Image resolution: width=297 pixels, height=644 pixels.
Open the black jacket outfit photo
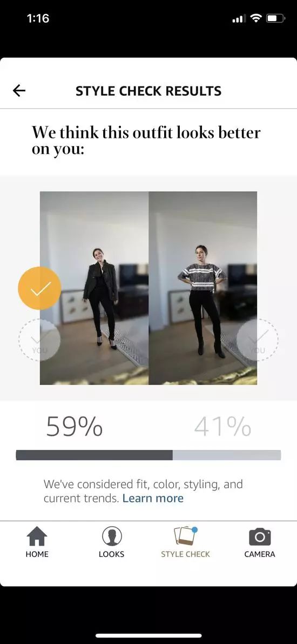94,288
